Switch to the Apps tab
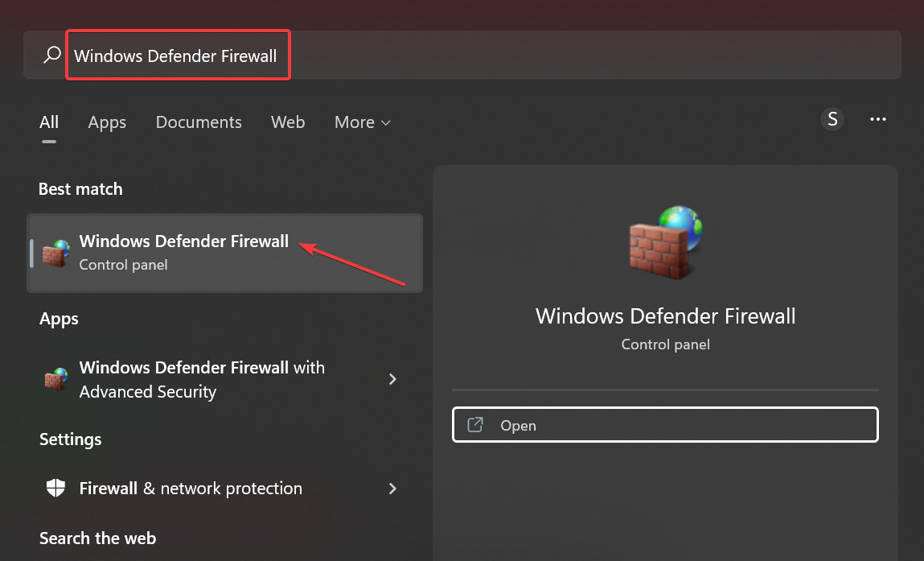This screenshot has height=561, width=924. point(107,122)
